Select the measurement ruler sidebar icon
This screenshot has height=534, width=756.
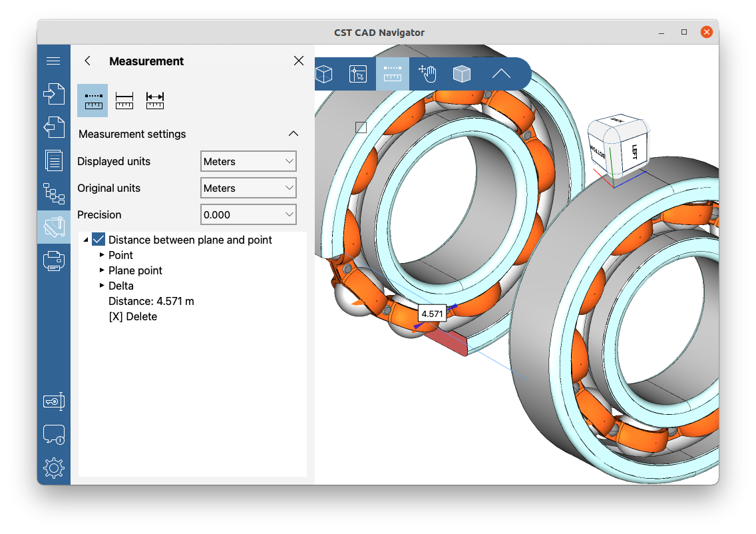coord(53,227)
